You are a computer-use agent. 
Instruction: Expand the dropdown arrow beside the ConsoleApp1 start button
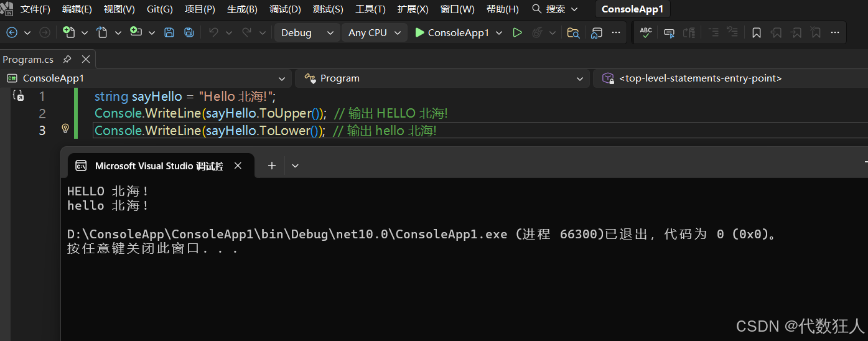499,33
